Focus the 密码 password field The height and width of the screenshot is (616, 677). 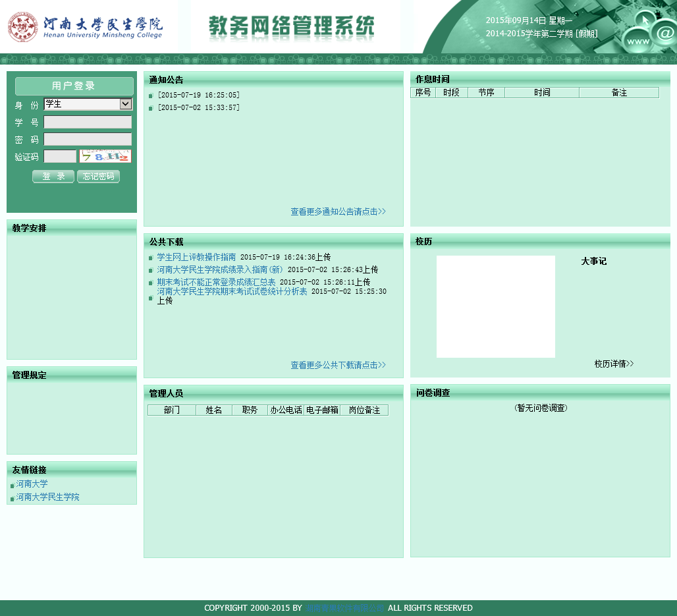88,139
